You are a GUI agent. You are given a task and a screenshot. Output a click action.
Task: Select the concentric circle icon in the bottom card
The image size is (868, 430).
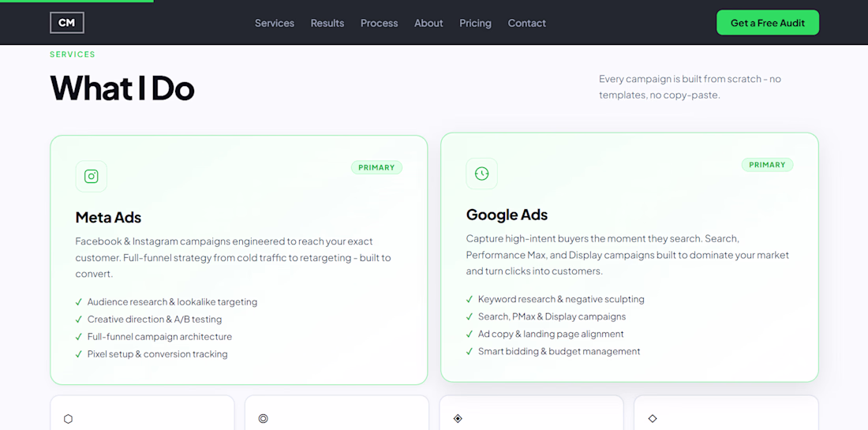pyautogui.click(x=263, y=419)
